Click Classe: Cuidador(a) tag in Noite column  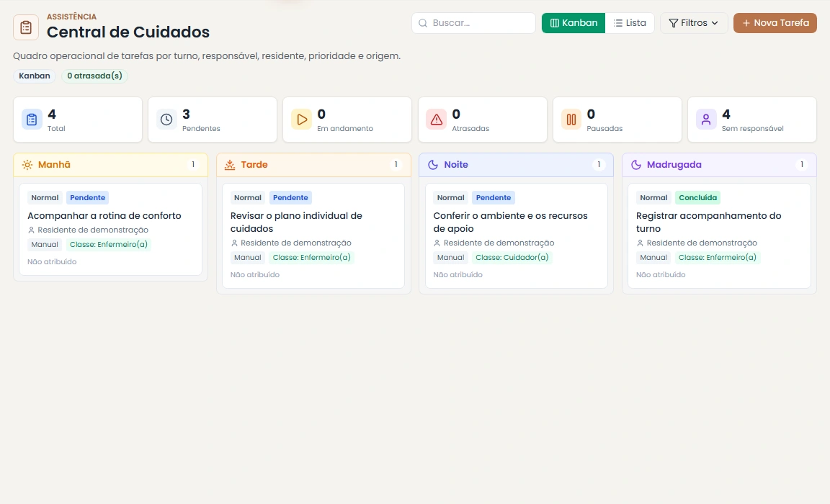pos(512,258)
